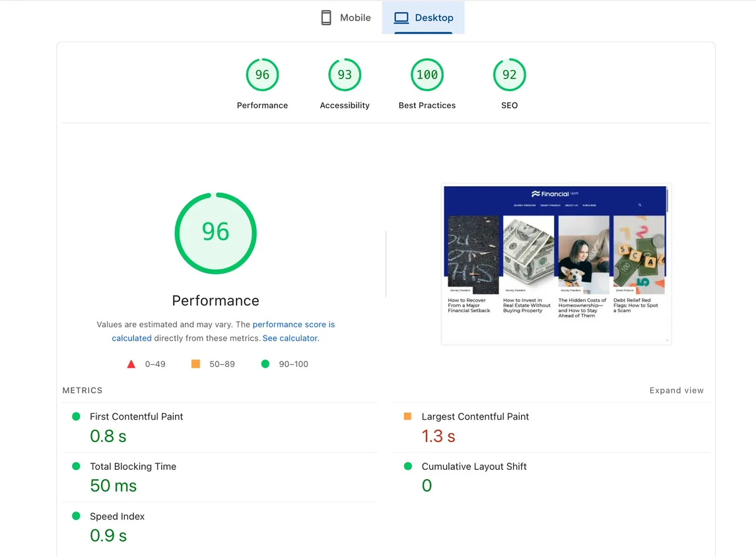The height and width of the screenshot is (557, 756).
Task: Click the 0.8 s value
Action: tap(108, 436)
